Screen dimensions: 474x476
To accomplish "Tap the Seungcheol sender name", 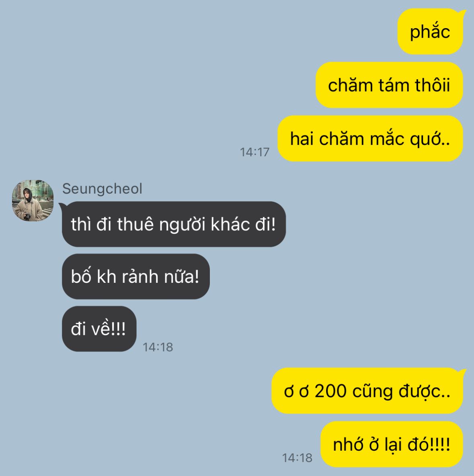I will point(102,189).
